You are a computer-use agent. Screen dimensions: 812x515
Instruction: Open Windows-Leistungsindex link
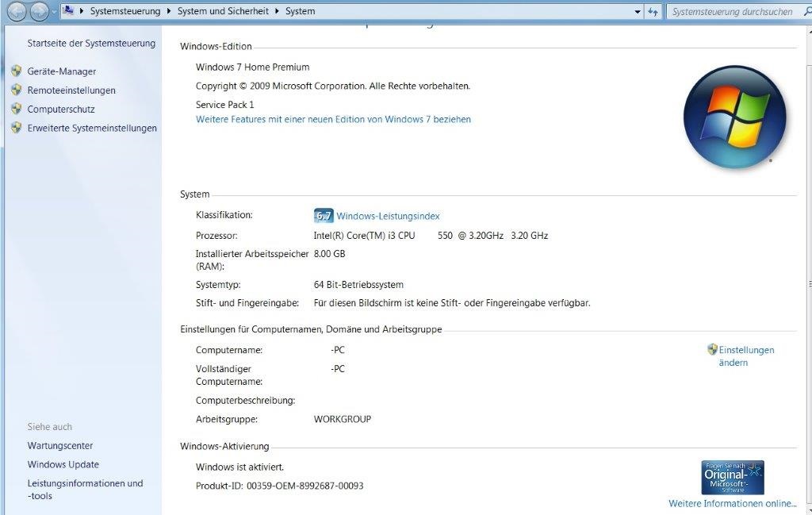(x=388, y=216)
